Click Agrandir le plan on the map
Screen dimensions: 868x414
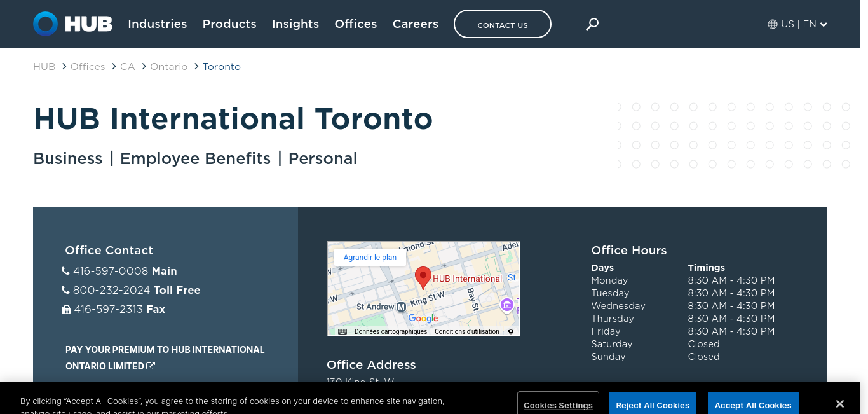(x=370, y=258)
